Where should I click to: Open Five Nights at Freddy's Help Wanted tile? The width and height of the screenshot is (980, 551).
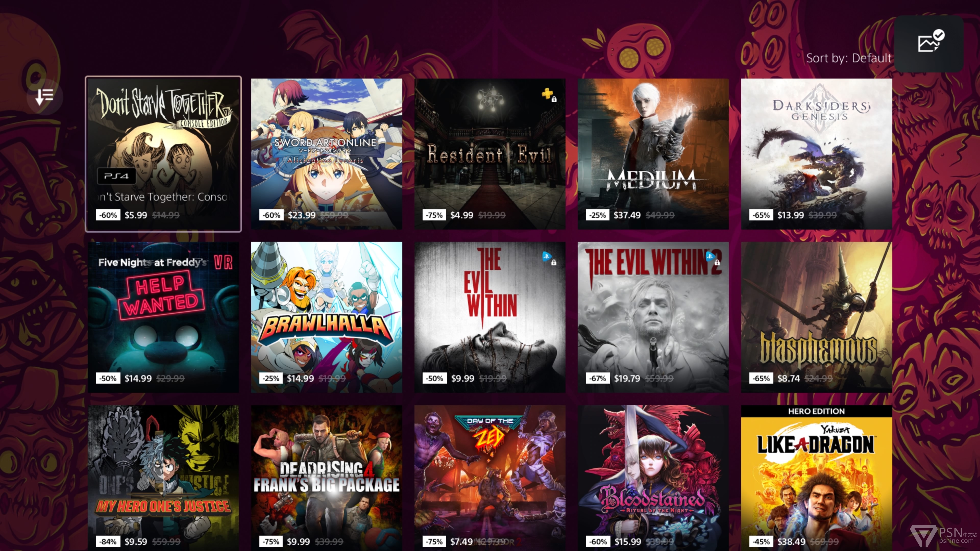[x=163, y=317]
